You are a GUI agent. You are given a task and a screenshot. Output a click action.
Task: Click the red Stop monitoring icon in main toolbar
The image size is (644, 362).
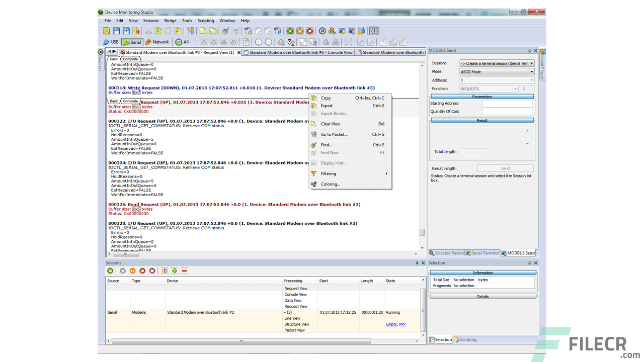pyautogui.click(x=310, y=31)
